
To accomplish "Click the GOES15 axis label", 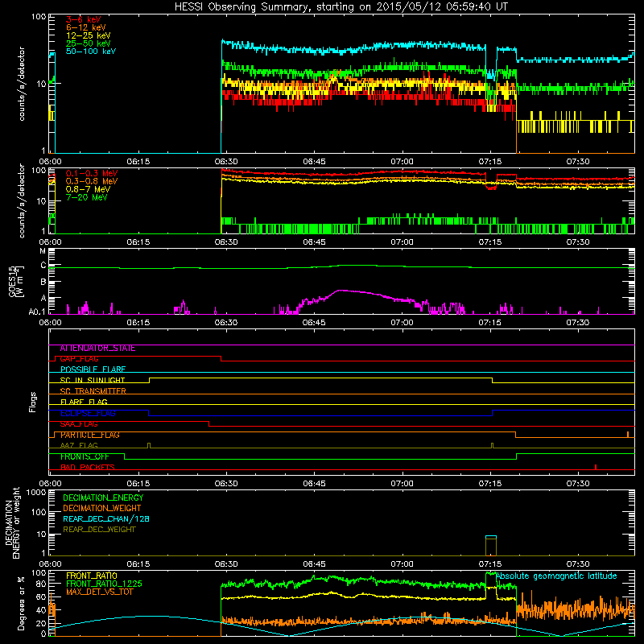I will tap(16, 282).
